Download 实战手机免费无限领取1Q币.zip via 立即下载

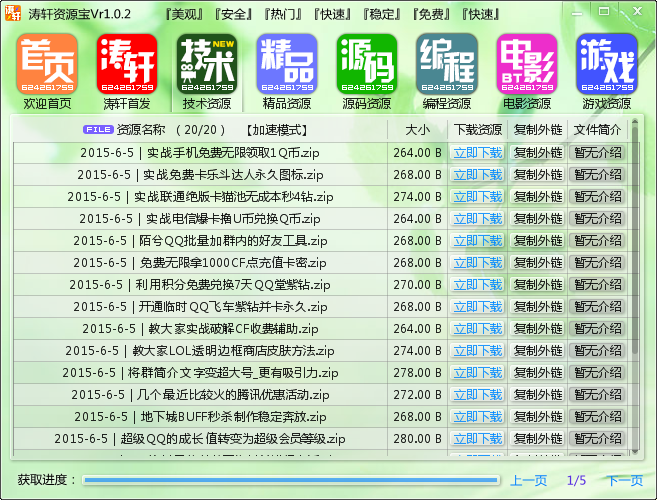tap(478, 153)
